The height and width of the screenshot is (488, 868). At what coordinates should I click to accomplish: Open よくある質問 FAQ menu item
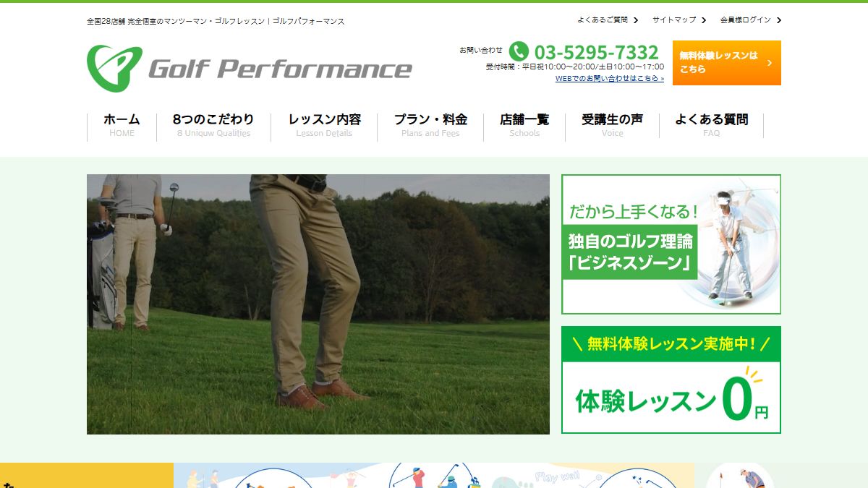click(711, 126)
